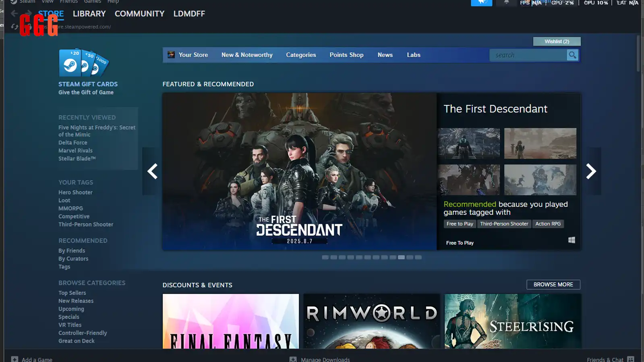Select the last carousel page dot

tap(418, 257)
